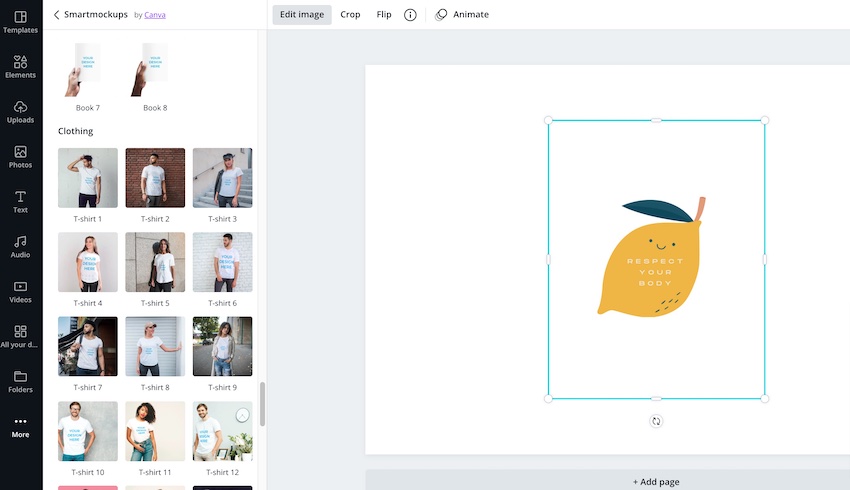This screenshot has width=850, height=490.
Task: Open the More sidebar options
Action: [x=21, y=427]
